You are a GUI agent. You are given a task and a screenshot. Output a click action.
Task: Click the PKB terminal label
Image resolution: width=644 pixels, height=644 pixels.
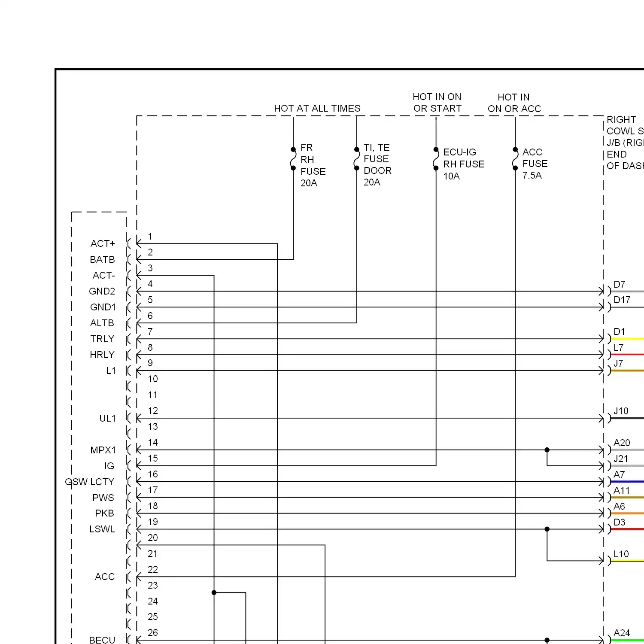(x=104, y=513)
